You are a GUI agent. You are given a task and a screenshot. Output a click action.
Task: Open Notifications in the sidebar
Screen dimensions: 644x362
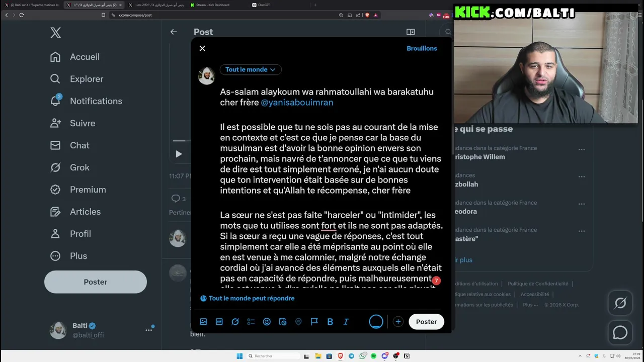click(96, 101)
